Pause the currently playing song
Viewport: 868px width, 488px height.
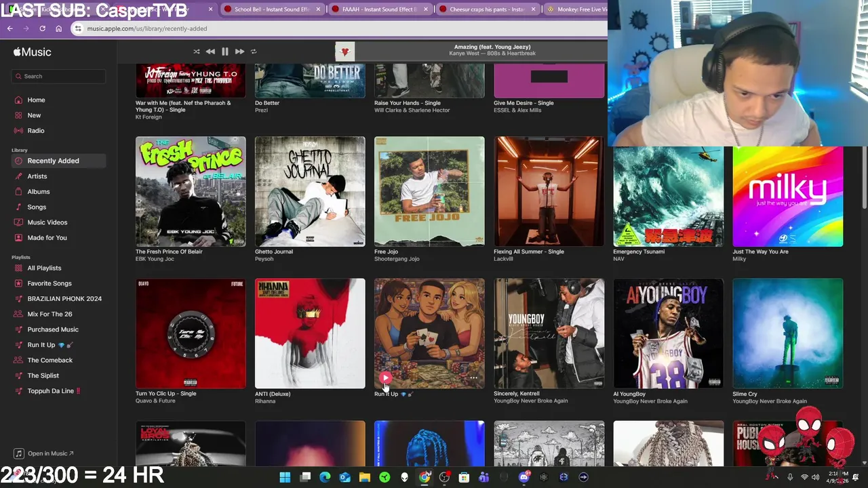pyautogui.click(x=225, y=52)
